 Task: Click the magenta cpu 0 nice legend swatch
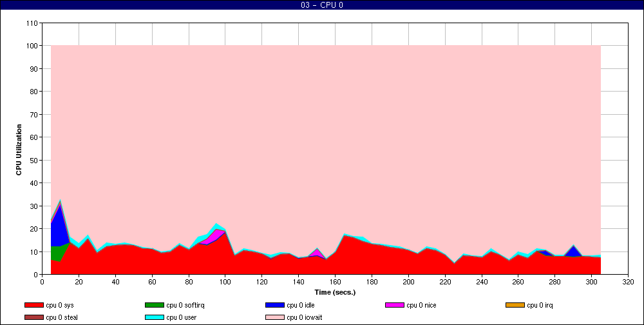tap(395, 305)
